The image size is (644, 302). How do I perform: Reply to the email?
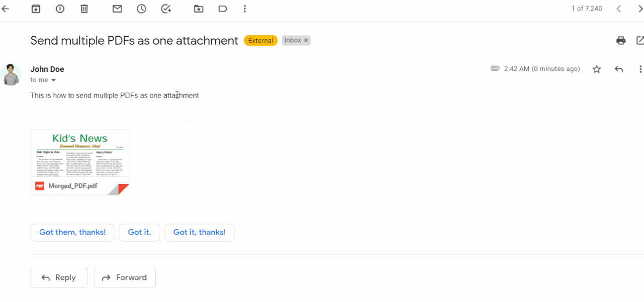click(59, 277)
